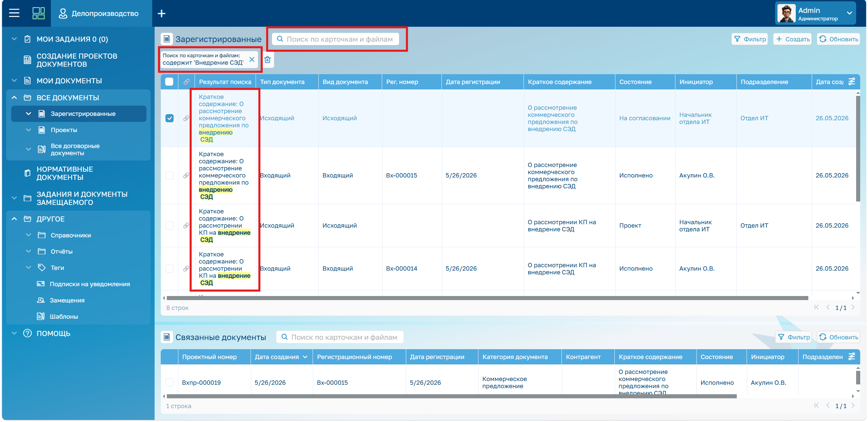The image size is (868, 422).
Task: Add a new tab with plus icon
Action: coord(162,14)
